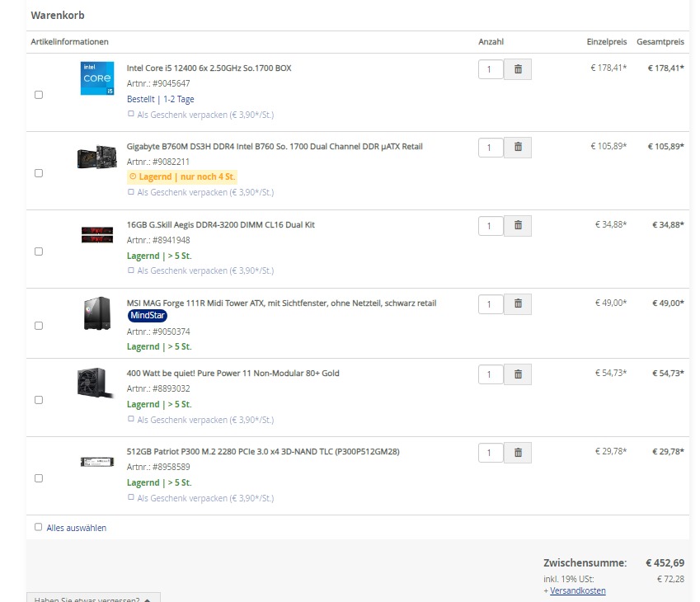700x602 pixels.
Task: Edit quantity of MSI MAG Forge case
Action: tap(491, 304)
